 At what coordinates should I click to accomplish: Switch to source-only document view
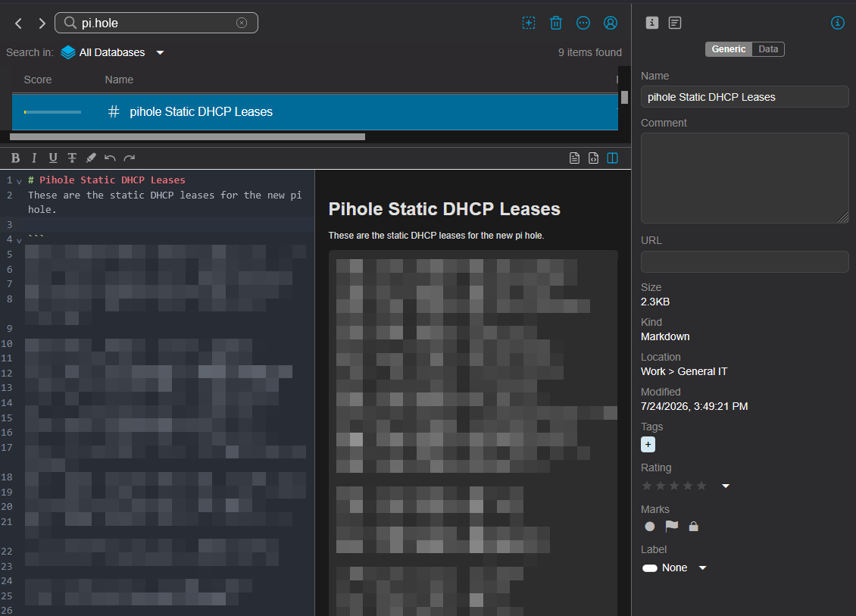tap(574, 158)
